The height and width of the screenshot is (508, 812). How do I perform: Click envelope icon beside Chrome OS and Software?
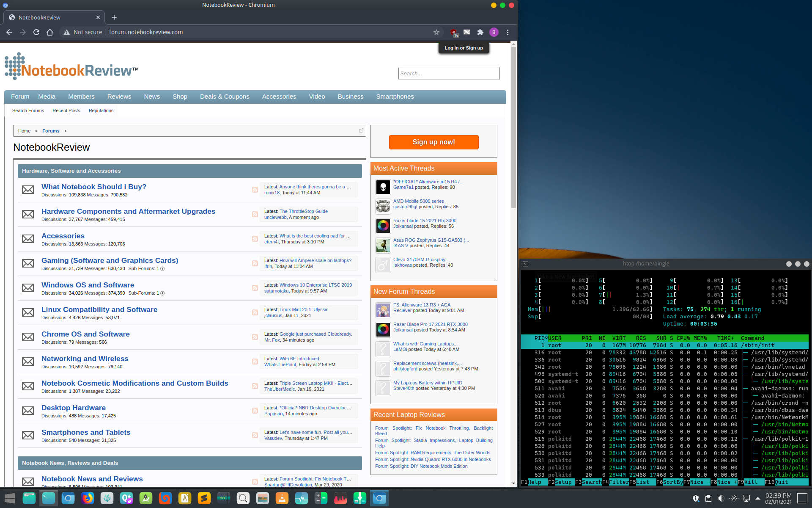[x=28, y=337]
